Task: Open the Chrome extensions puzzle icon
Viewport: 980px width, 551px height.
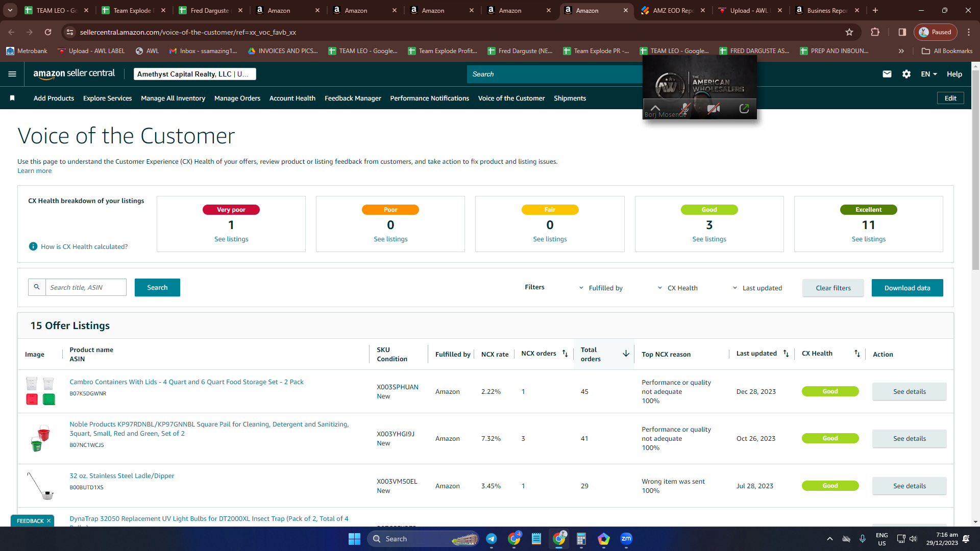Action: pyautogui.click(x=875, y=32)
